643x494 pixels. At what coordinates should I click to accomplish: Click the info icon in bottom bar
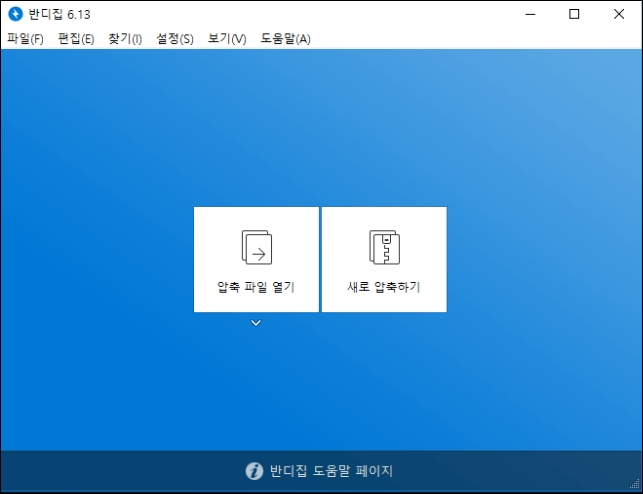click(254, 471)
